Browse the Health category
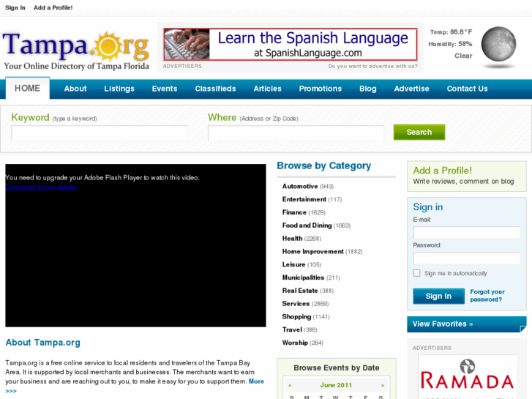Viewport: 532px width, 399px height. point(292,239)
